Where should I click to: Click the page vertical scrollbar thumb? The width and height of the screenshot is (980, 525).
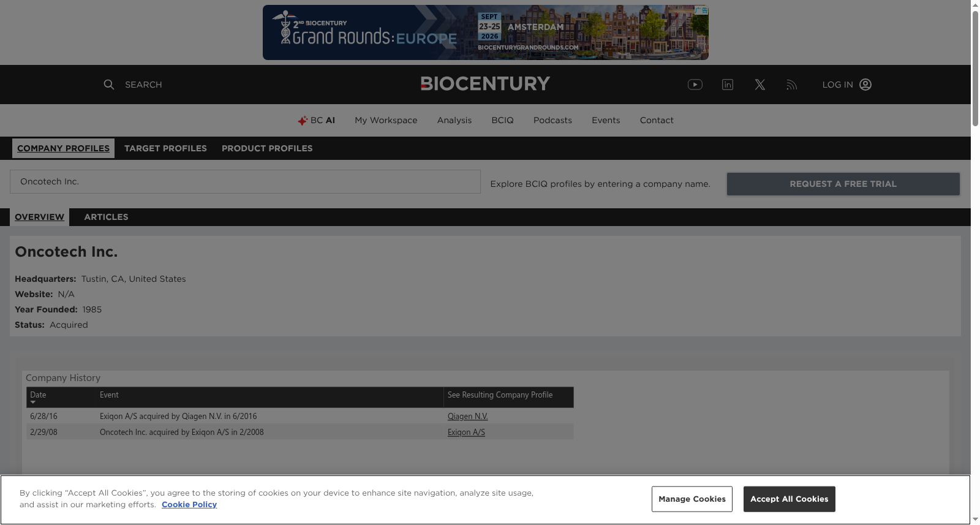[975, 69]
